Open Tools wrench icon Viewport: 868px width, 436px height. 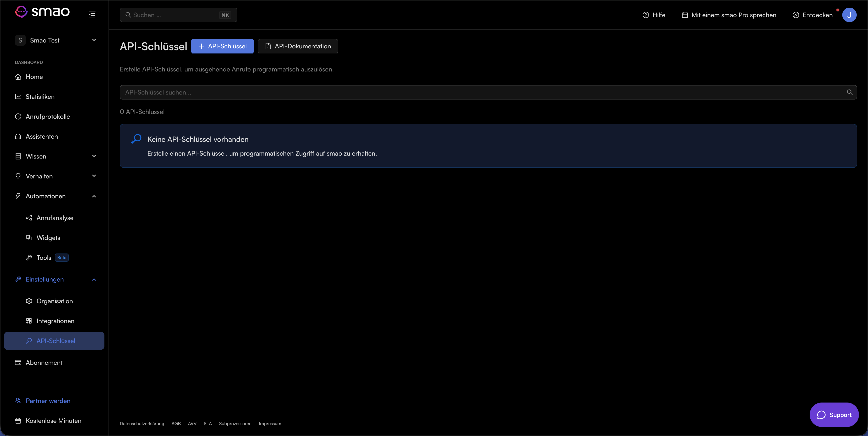(x=29, y=258)
